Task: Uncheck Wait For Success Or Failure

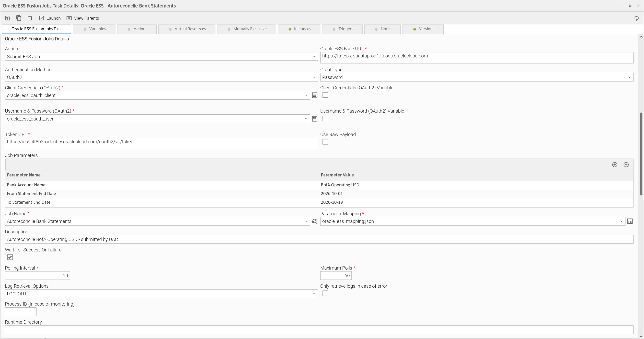Action: pos(10,257)
